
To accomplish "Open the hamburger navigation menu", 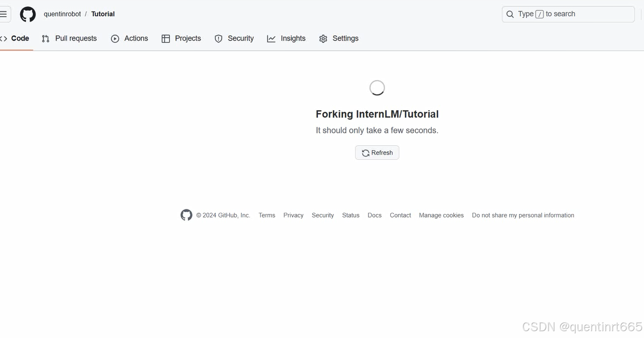I will pyautogui.click(x=4, y=14).
